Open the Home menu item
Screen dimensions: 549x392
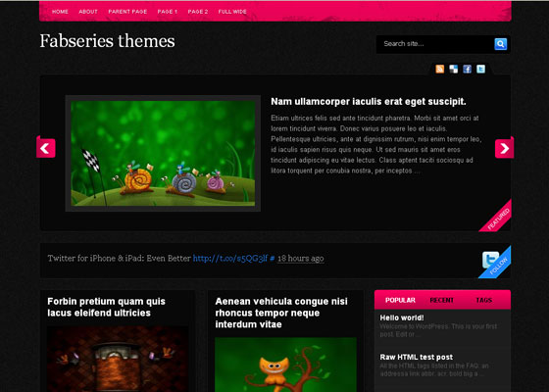(60, 12)
